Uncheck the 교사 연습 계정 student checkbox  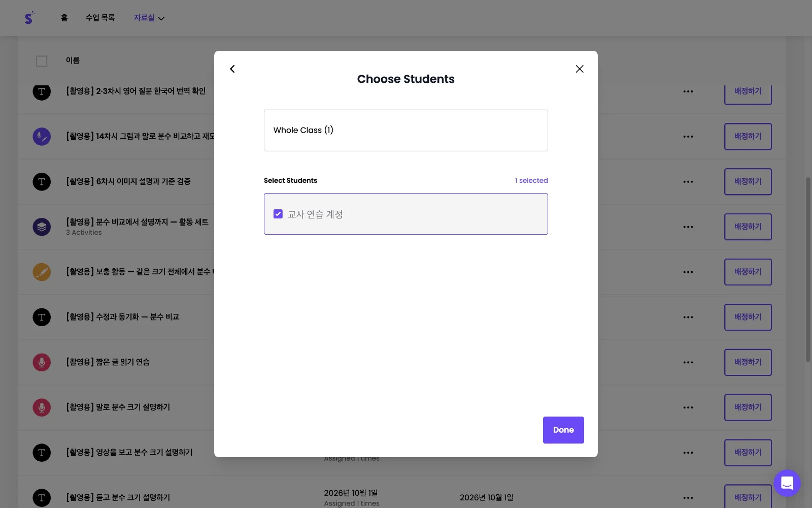[278, 214]
